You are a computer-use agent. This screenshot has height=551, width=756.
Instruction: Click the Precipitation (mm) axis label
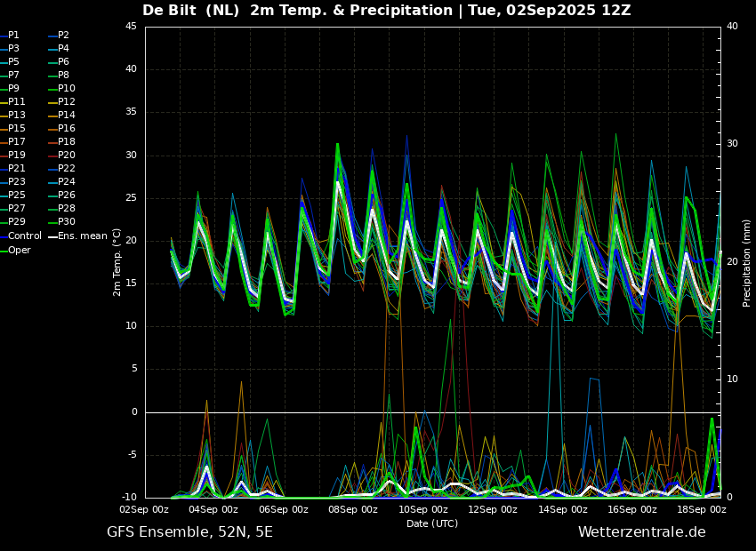tap(747, 262)
